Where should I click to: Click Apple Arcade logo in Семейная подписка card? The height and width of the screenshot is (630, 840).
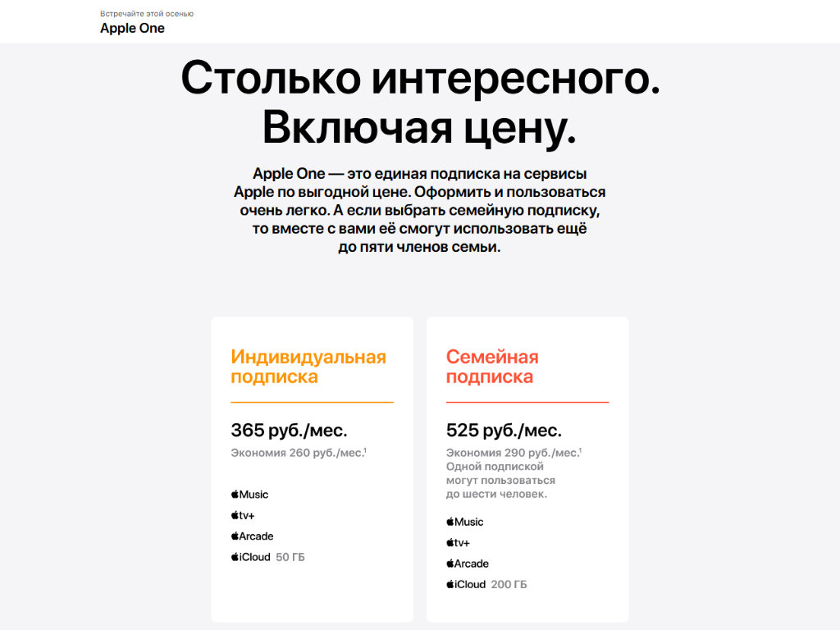(468, 564)
